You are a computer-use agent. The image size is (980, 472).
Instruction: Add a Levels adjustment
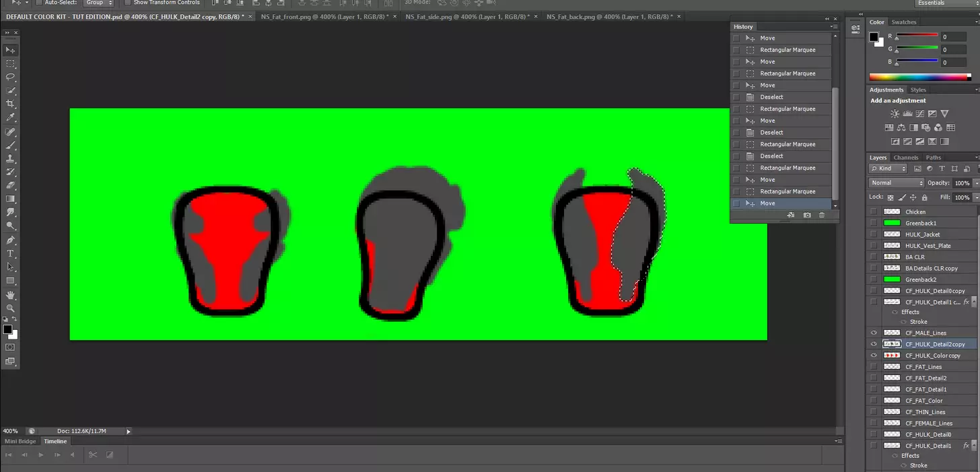(x=907, y=114)
